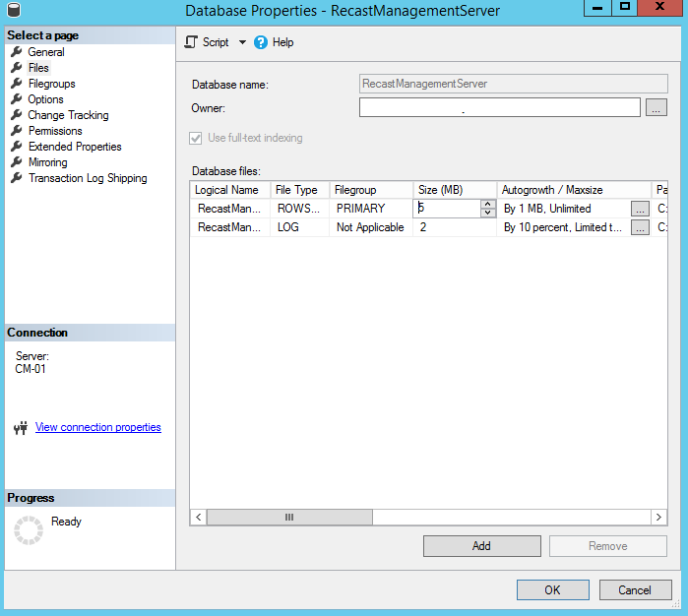Select the LOG file type cell
The height and width of the screenshot is (616, 688).
click(300, 227)
